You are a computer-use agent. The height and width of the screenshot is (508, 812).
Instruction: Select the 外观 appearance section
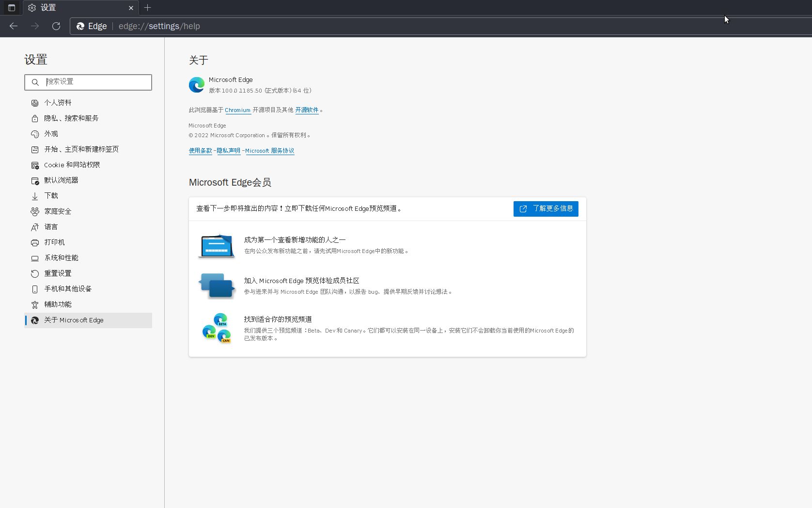50,134
